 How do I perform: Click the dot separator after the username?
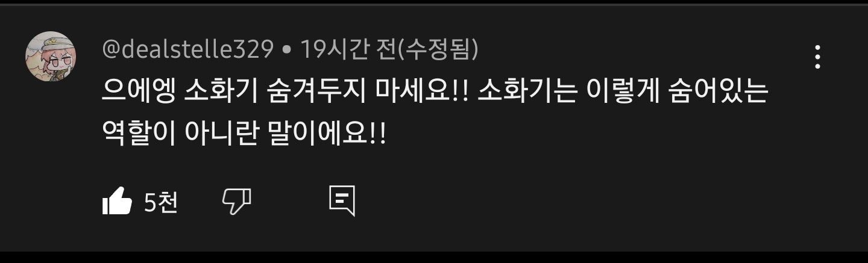coord(287,51)
